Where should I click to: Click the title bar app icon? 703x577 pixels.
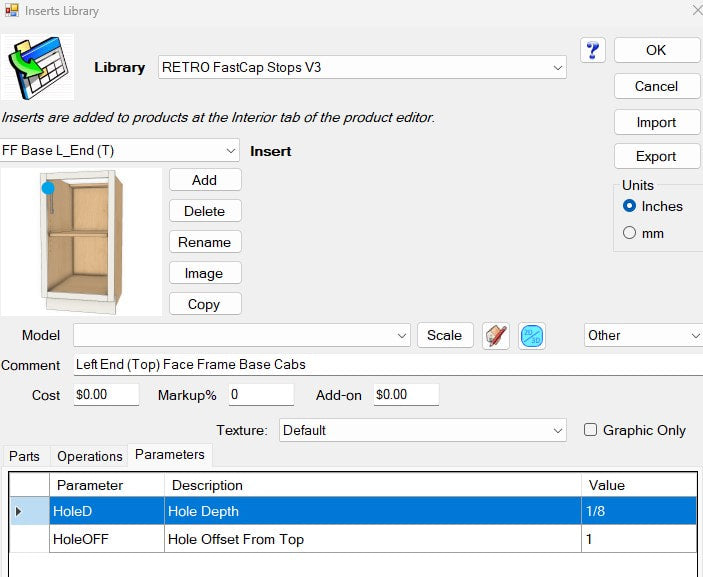[10, 11]
